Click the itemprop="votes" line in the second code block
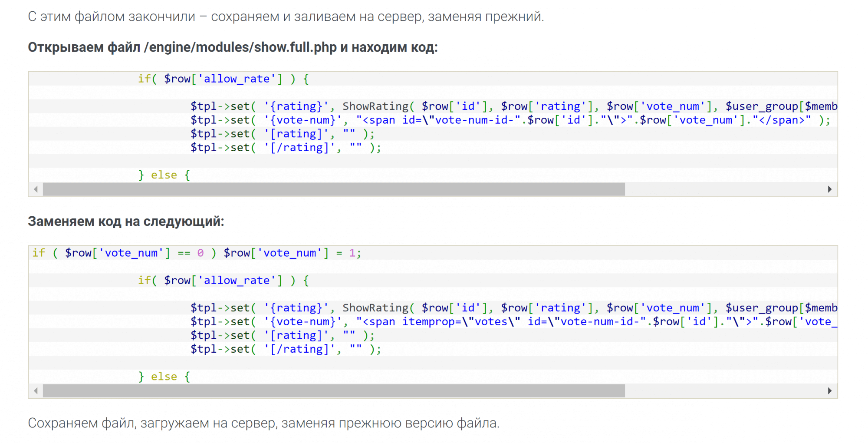 [x=512, y=322]
